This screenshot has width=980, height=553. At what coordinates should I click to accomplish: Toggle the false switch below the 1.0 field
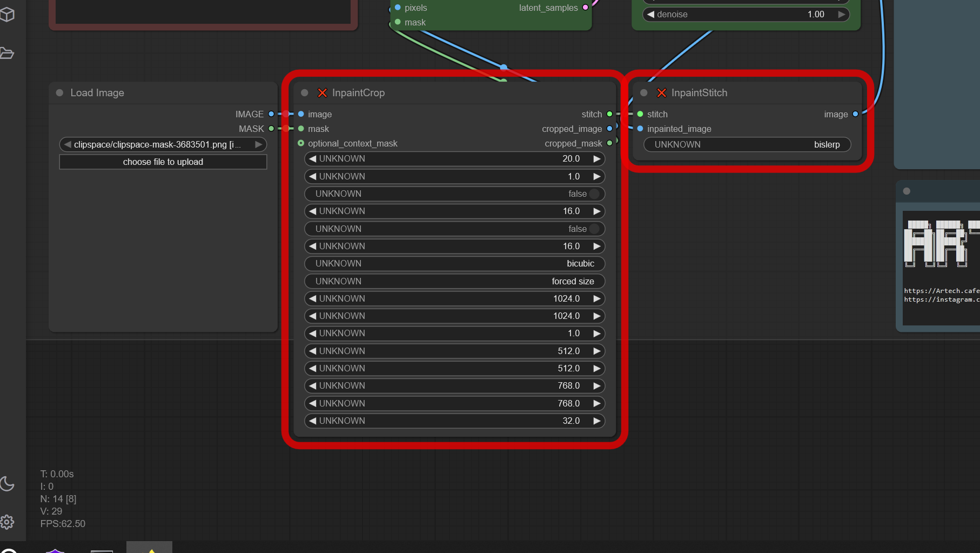point(594,194)
